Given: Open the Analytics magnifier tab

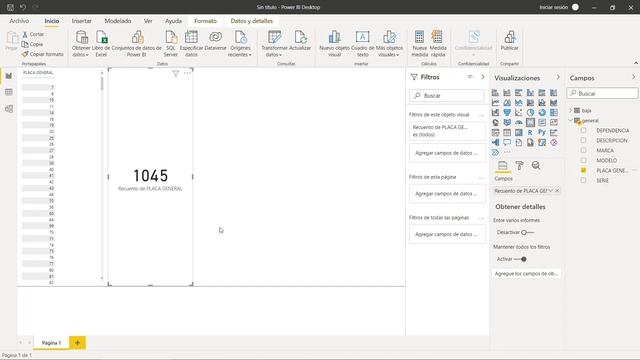Looking at the screenshot, I should click(536, 165).
